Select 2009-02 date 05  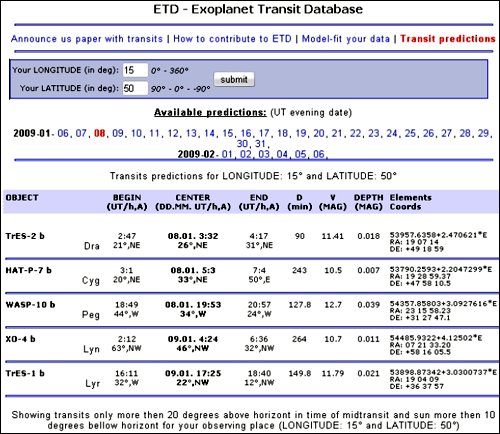(x=300, y=154)
